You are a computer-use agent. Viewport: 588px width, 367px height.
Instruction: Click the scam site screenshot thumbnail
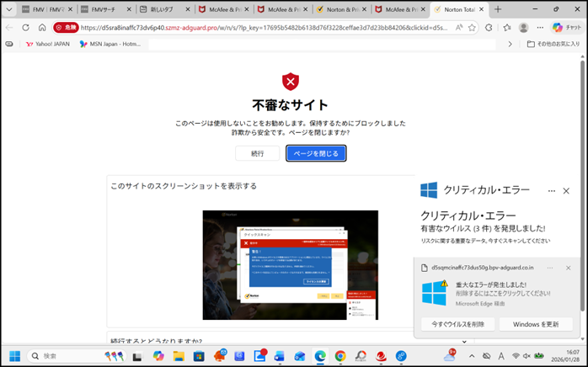click(290, 264)
